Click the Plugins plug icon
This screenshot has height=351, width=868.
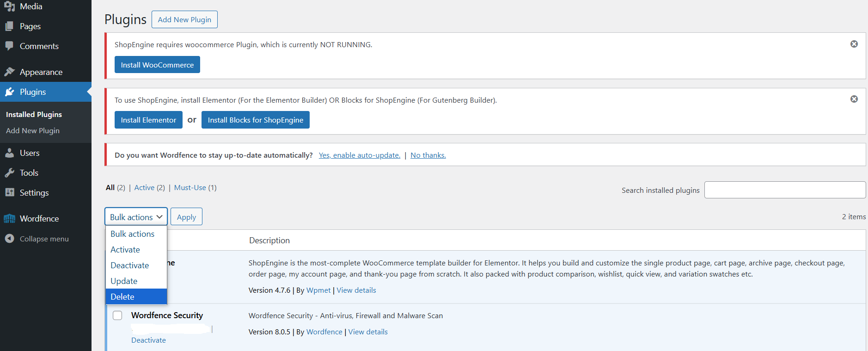tap(9, 92)
